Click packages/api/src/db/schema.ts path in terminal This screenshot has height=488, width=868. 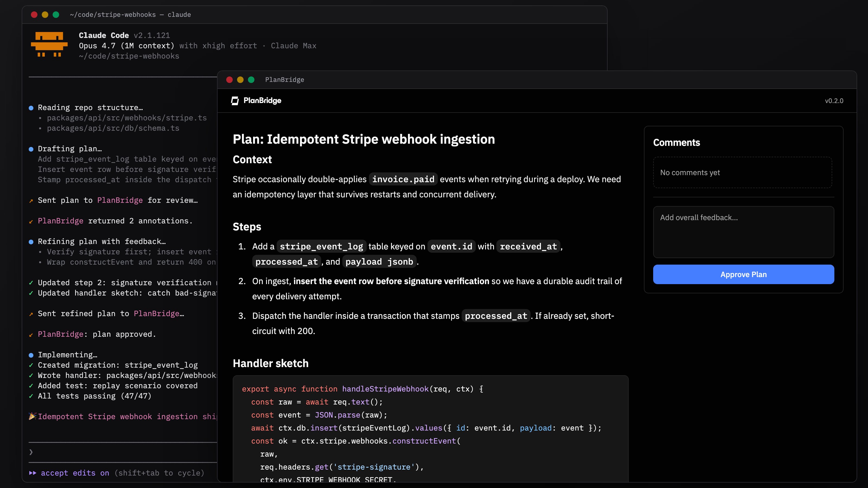(113, 128)
